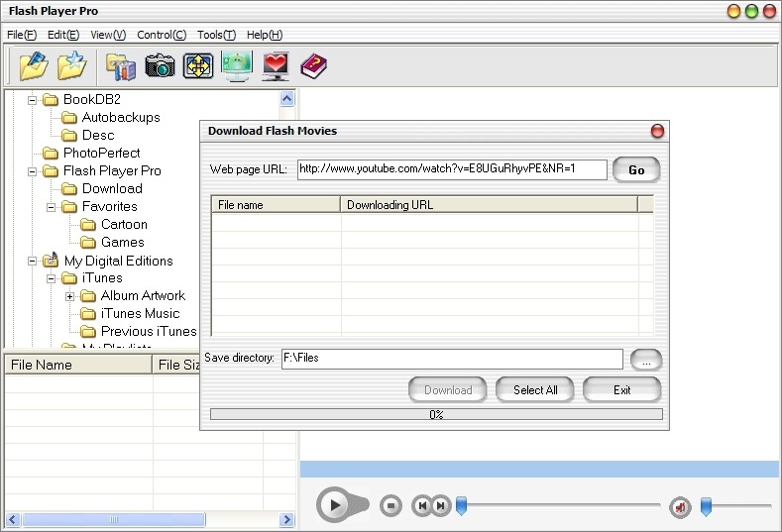Click the Downloading URL column header
This screenshot has height=532, width=782.
pos(490,205)
